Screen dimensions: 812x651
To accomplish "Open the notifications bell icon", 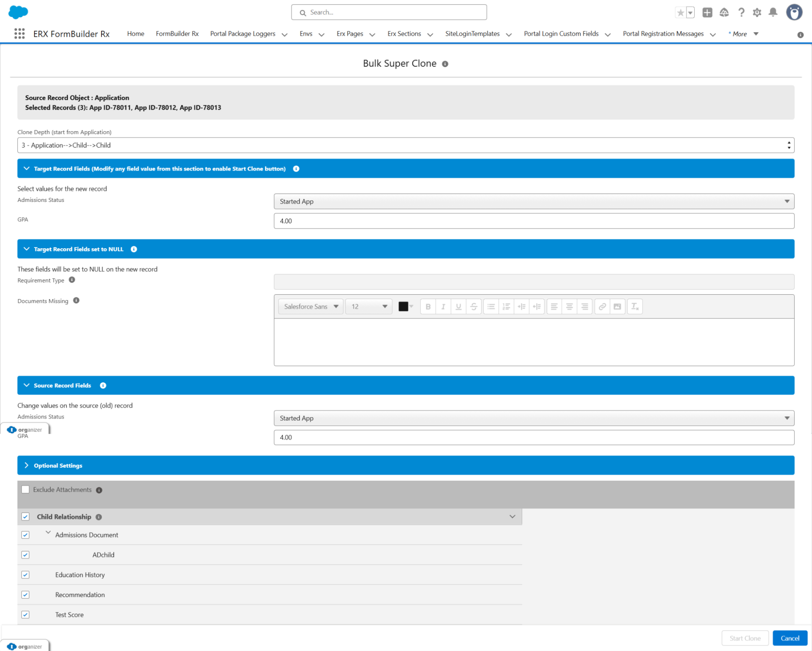I will [773, 13].
